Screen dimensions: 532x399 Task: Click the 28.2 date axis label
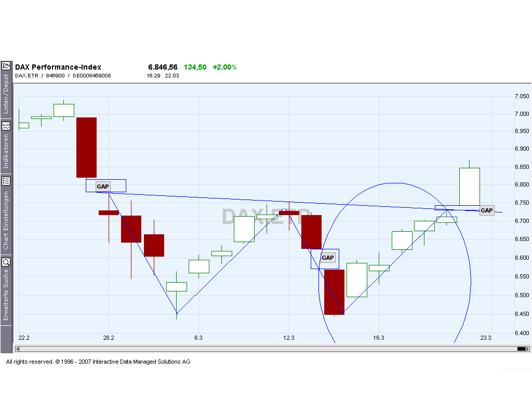pos(109,338)
